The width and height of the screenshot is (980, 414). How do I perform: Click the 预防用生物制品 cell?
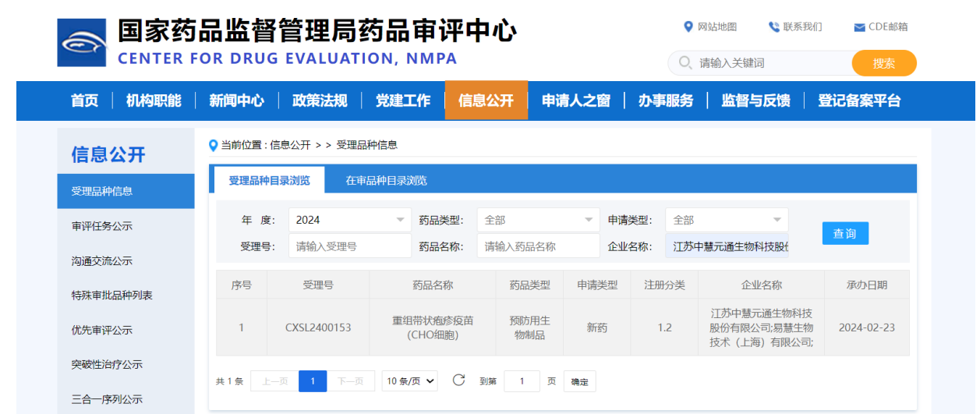pos(529,327)
